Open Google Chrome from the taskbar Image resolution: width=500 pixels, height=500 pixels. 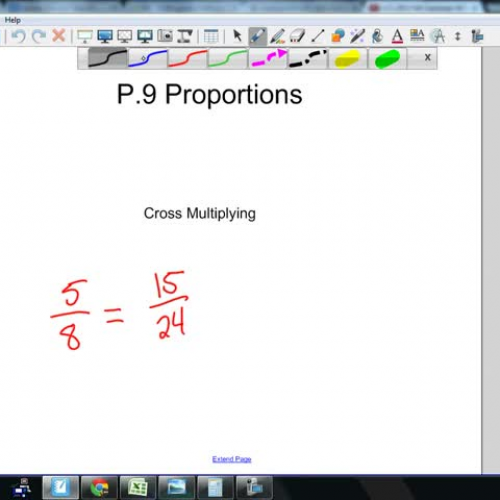tap(99, 488)
